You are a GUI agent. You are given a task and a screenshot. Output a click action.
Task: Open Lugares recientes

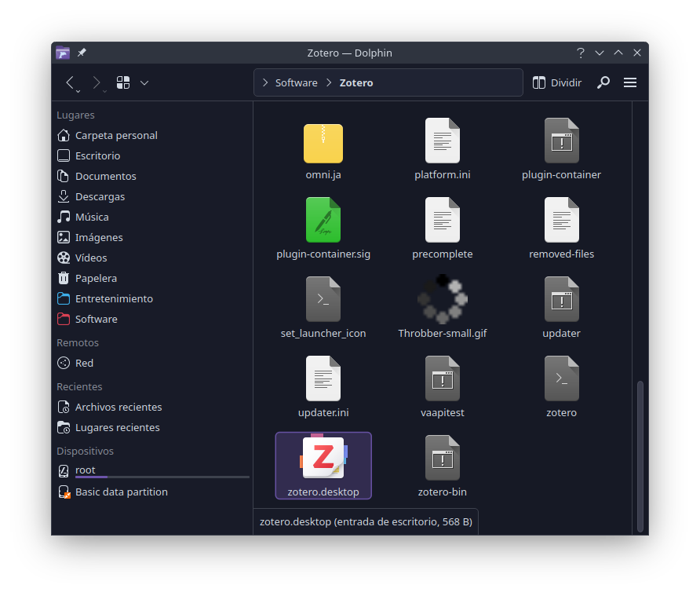click(x=151, y=427)
